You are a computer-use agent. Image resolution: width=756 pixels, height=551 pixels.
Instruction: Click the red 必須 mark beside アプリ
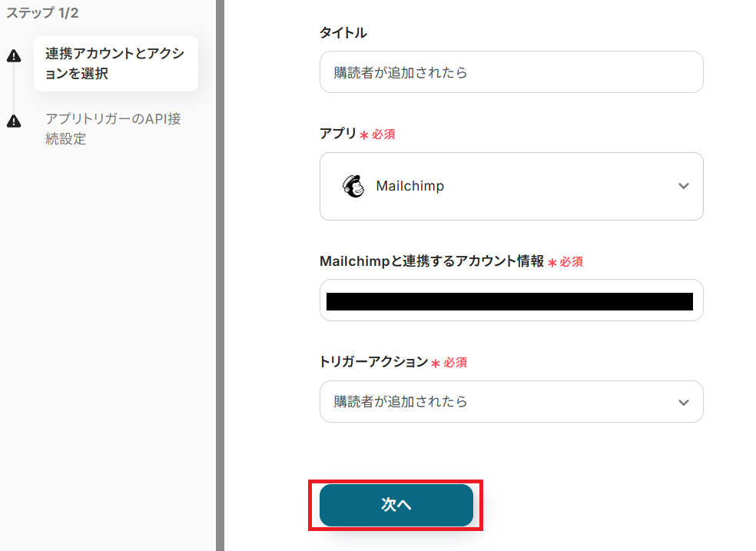point(383,134)
